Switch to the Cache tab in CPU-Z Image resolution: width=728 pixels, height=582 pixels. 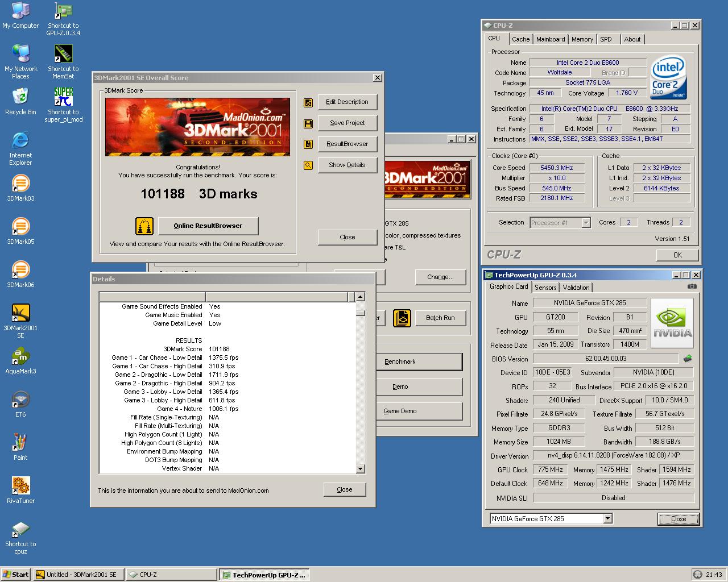coord(520,39)
